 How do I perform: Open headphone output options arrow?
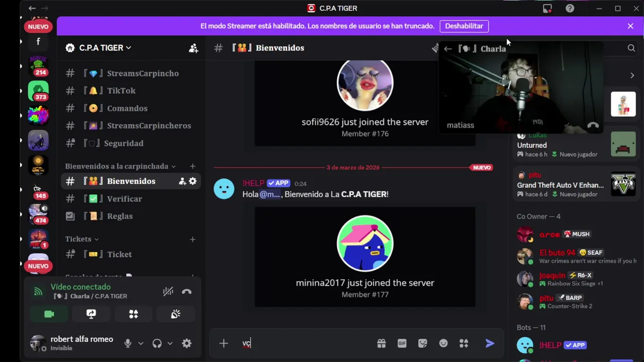click(170, 343)
